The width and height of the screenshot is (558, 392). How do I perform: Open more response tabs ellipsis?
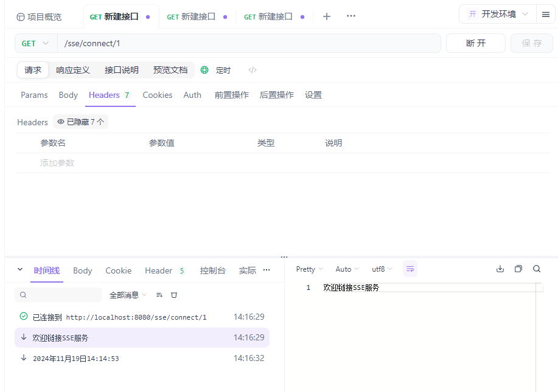click(267, 270)
